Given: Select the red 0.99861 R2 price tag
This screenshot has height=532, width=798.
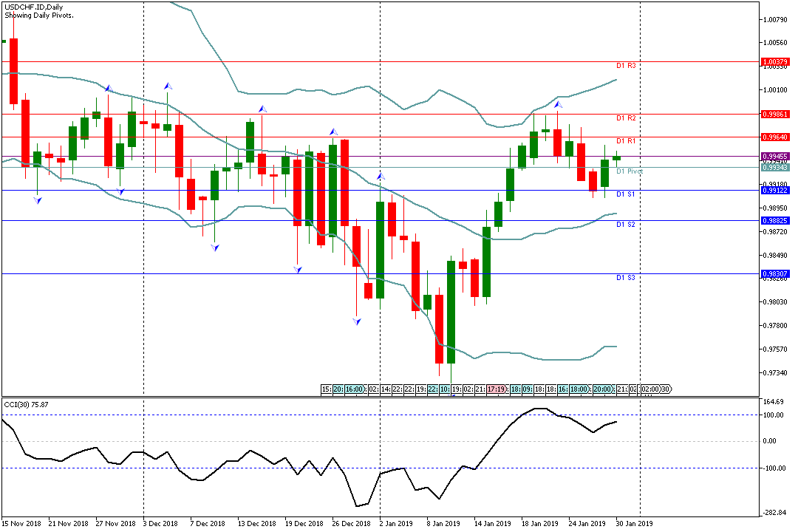Looking at the screenshot, I should point(776,115).
